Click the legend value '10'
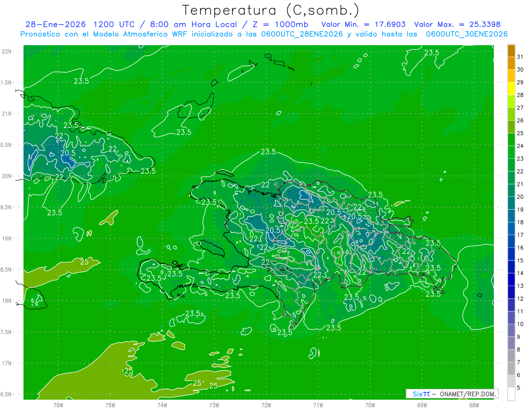Image resolution: width=532 pixels, height=411 pixels. (520, 324)
